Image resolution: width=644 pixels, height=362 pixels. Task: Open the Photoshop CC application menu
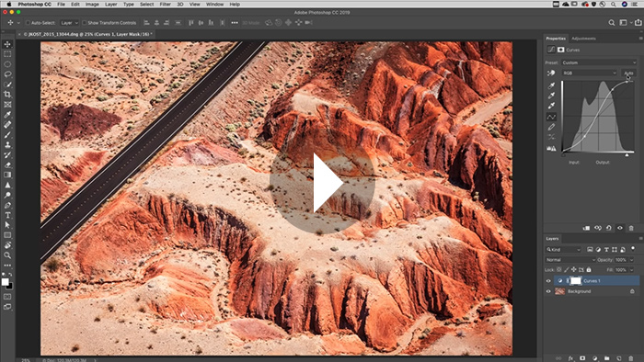pos(34,4)
